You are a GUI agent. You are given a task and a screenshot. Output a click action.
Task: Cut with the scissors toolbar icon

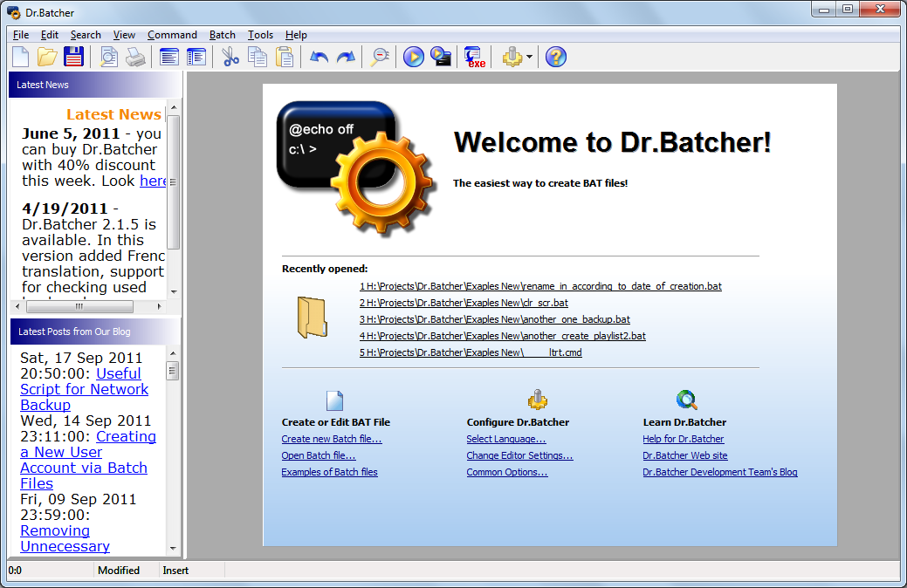pos(230,57)
